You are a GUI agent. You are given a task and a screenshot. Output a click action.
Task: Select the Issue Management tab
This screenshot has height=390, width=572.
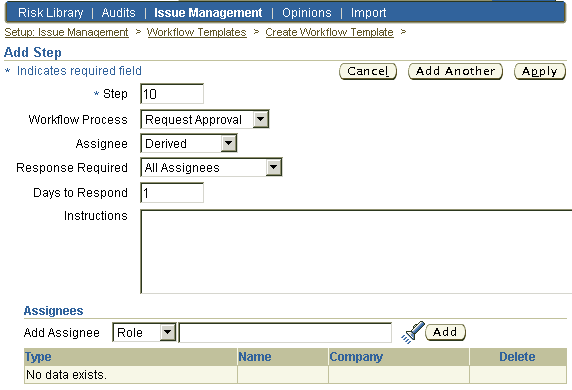pos(208,13)
